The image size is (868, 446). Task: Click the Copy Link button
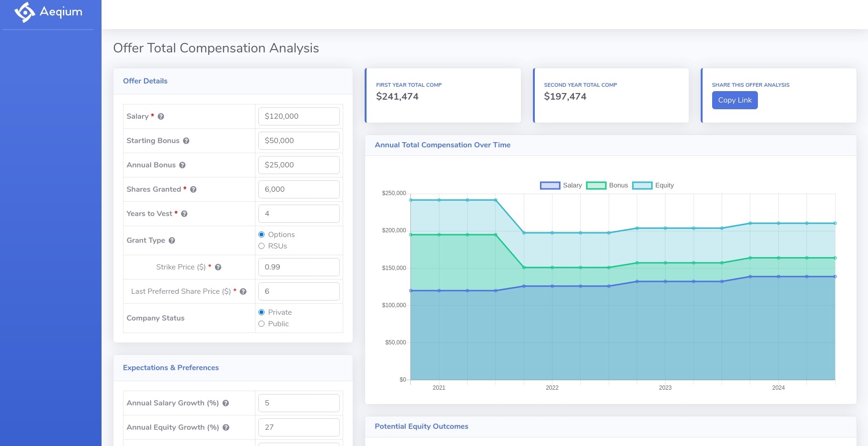point(735,100)
